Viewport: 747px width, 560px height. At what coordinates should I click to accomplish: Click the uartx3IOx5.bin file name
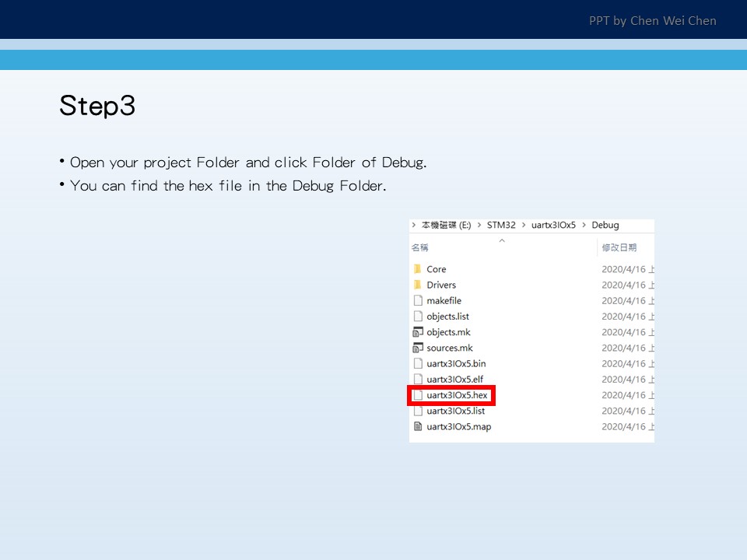click(457, 363)
